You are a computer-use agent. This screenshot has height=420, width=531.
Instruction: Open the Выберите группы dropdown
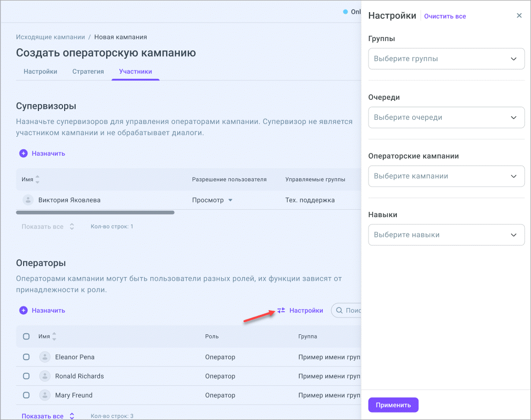[x=446, y=59]
